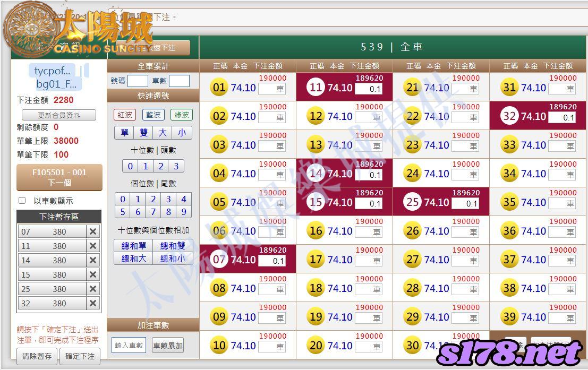This screenshot has width=588, height=370.
Task: Select yellow ball number 28
Action: click(x=413, y=288)
